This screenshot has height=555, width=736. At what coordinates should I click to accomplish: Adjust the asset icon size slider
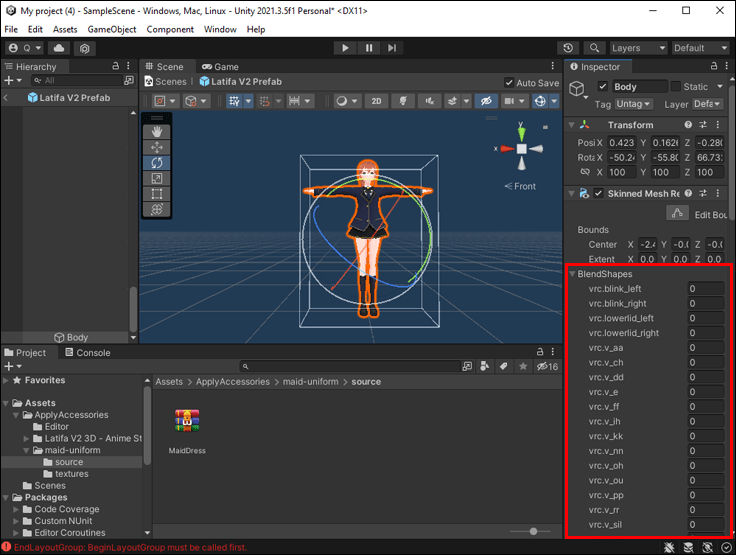click(x=533, y=532)
